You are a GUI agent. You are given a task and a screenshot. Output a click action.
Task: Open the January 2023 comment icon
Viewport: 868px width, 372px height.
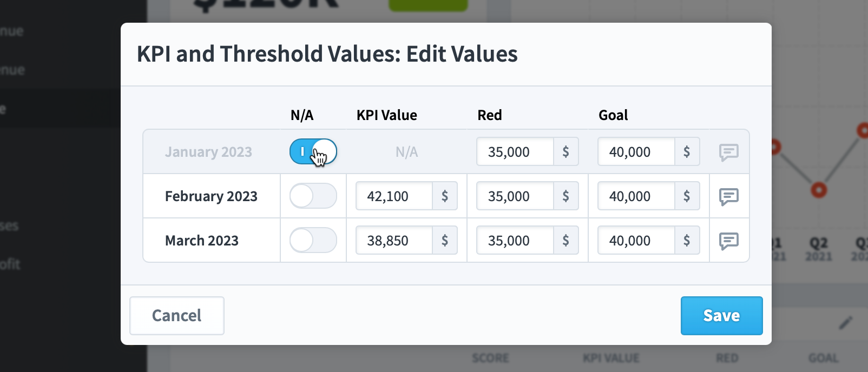pos(729,152)
